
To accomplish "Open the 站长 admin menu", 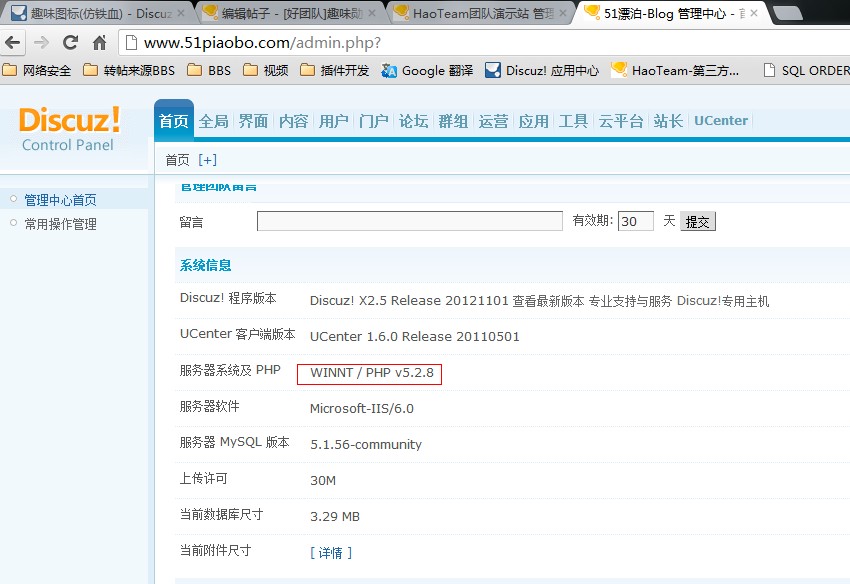I will pos(668,121).
